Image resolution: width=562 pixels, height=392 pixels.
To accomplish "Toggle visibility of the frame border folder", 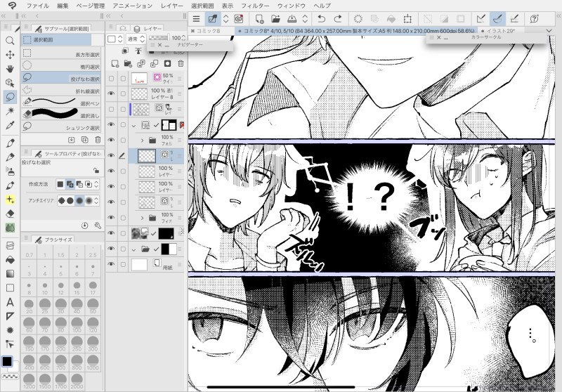I will (x=112, y=124).
